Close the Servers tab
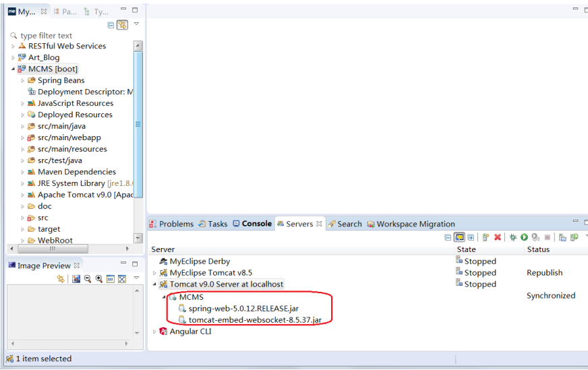 319,224
